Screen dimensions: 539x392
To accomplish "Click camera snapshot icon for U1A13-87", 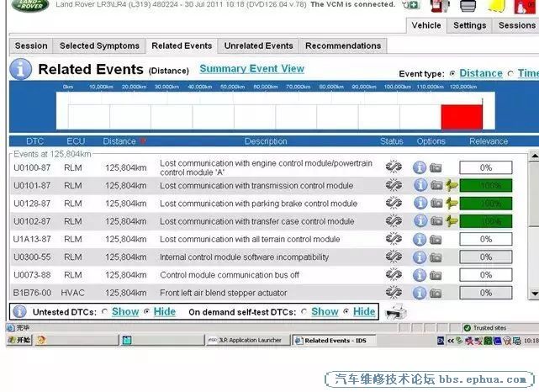I will click(436, 240).
